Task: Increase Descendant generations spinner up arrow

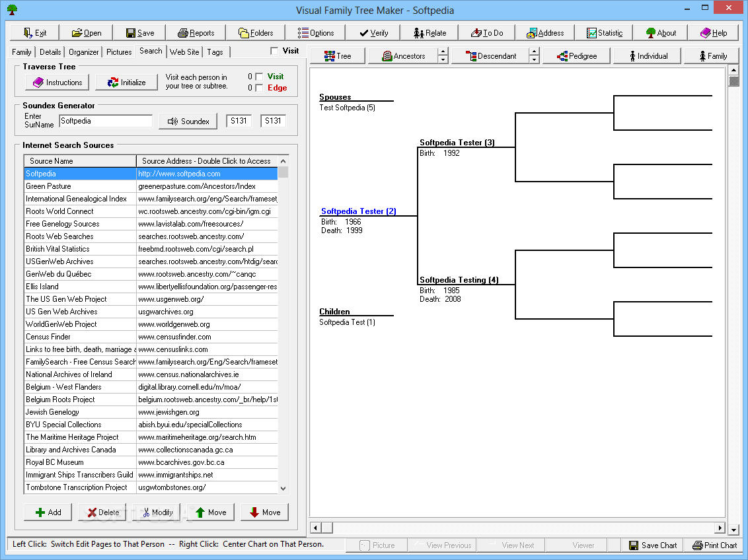Action: point(535,52)
